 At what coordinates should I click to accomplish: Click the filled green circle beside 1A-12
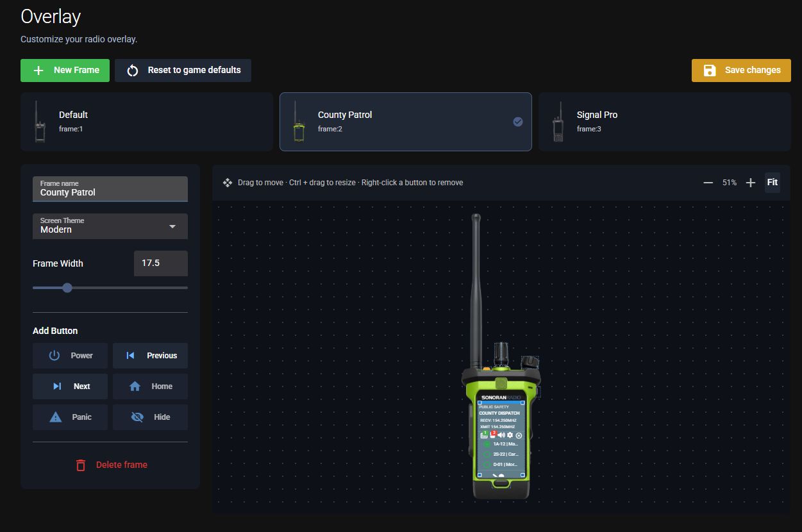(487, 444)
